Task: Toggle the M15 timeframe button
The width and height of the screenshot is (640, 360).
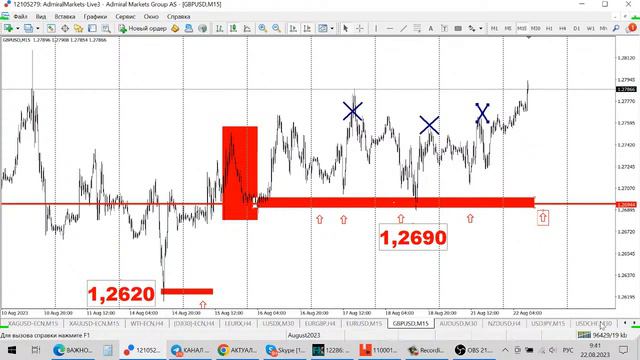Action: [x=522, y=28]
